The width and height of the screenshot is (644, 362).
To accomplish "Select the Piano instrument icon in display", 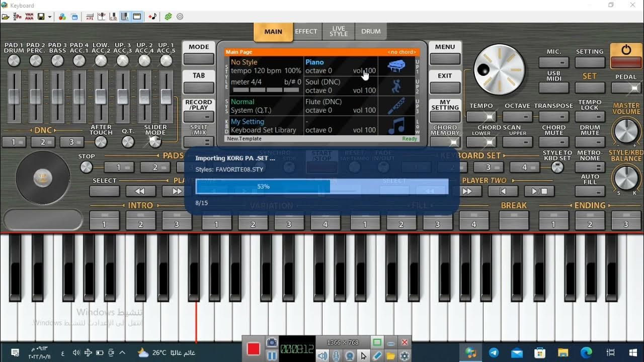I will [x=397, y=66].
